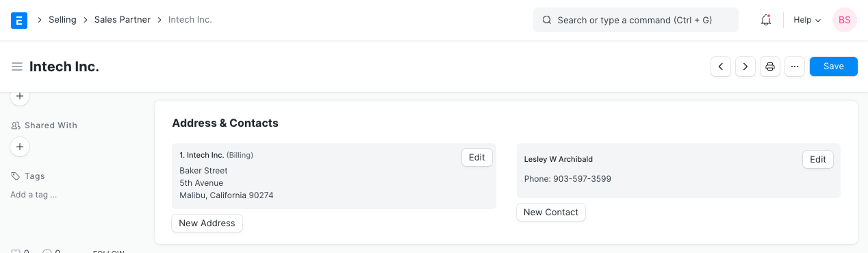Go to previous record arrow
The width and height of the screenshot is (868, 253).
click(721, 67)
